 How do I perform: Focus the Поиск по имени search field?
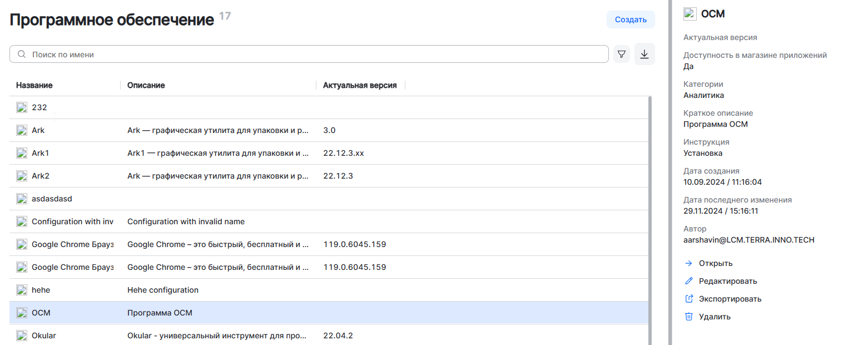[x=311, y=55]
